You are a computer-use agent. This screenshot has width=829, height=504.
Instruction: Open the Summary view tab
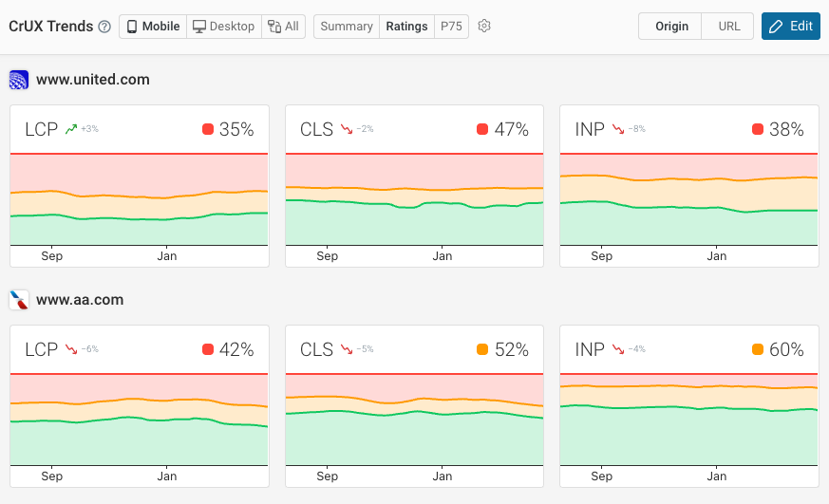pyautogui.click(x=347, y=27)
